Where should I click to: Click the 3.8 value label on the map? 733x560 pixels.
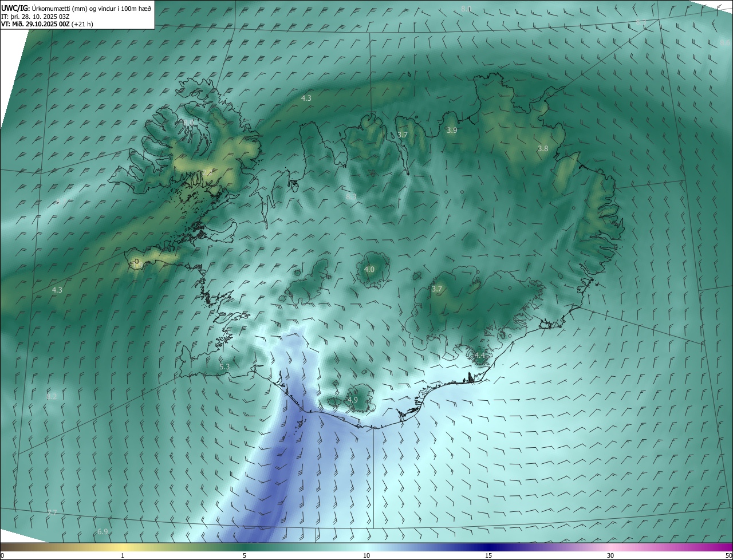click(543, 149)
